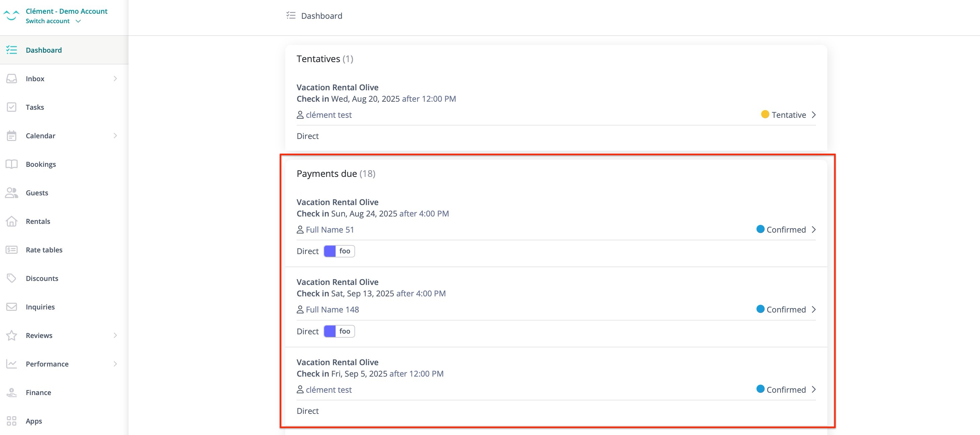Select the Rate tables icon

(x=12, y=250)
